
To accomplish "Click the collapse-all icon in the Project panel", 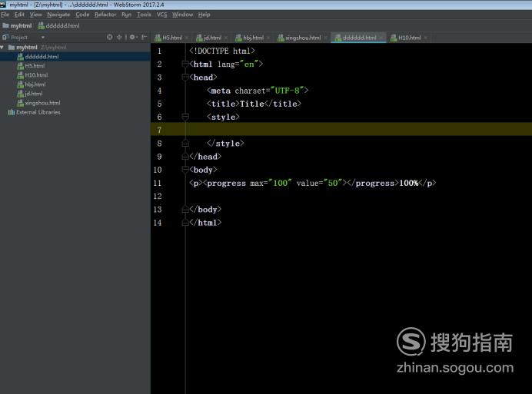I will click(119, 38).
